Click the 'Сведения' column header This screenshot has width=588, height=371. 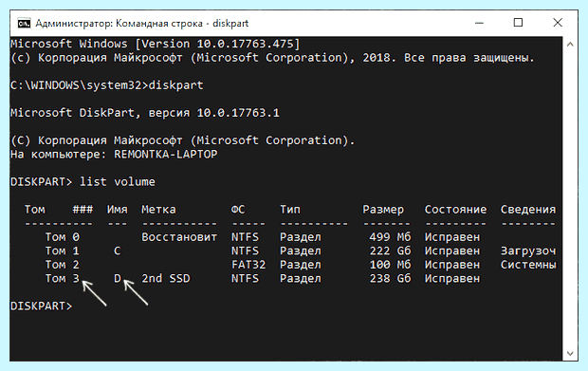(528, 210)
